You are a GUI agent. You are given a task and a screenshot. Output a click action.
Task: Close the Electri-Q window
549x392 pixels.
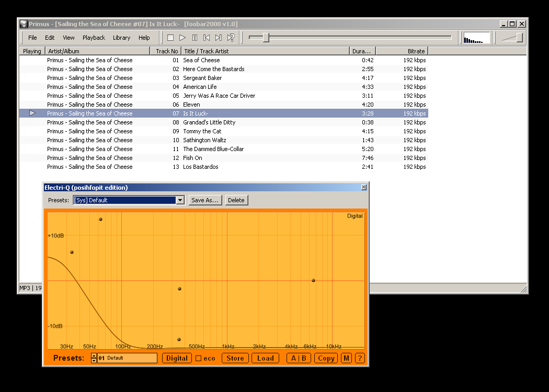[364, 187]
